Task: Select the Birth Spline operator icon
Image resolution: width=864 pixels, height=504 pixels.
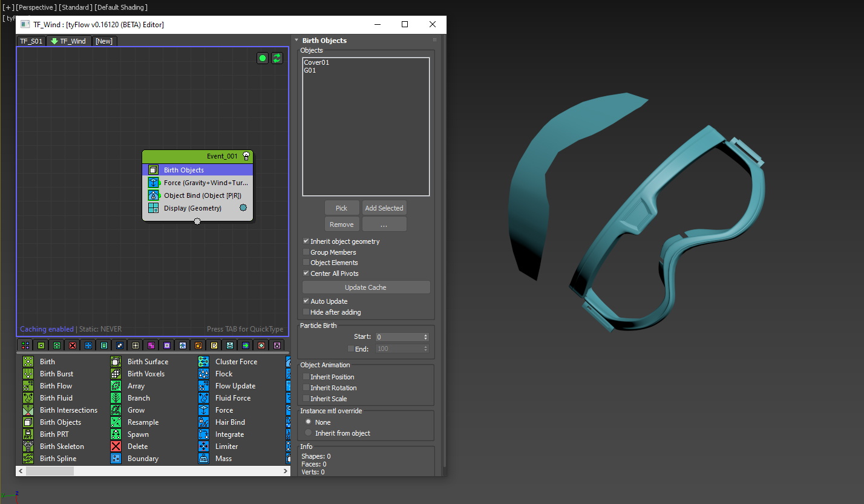Action: click(28, 458)
